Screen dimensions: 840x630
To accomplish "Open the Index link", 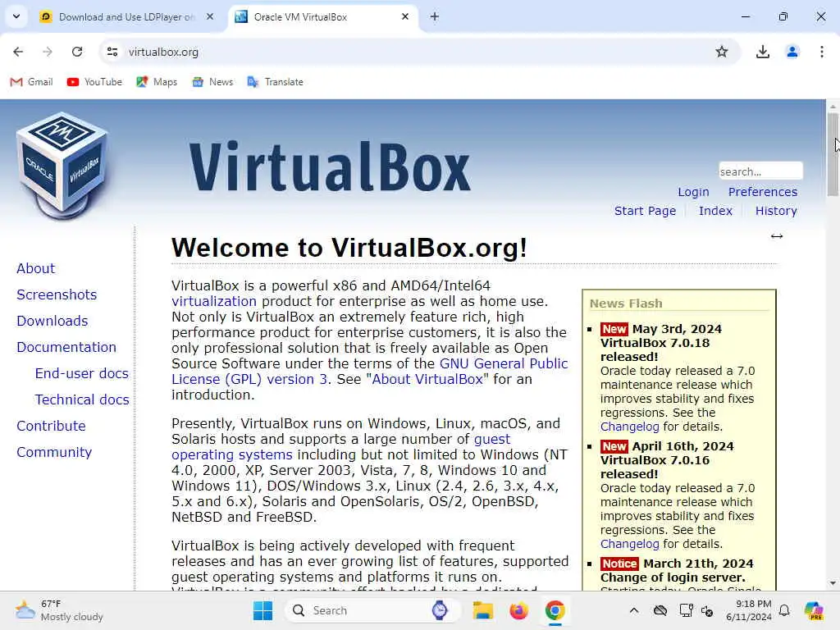I will pos(715,211).
